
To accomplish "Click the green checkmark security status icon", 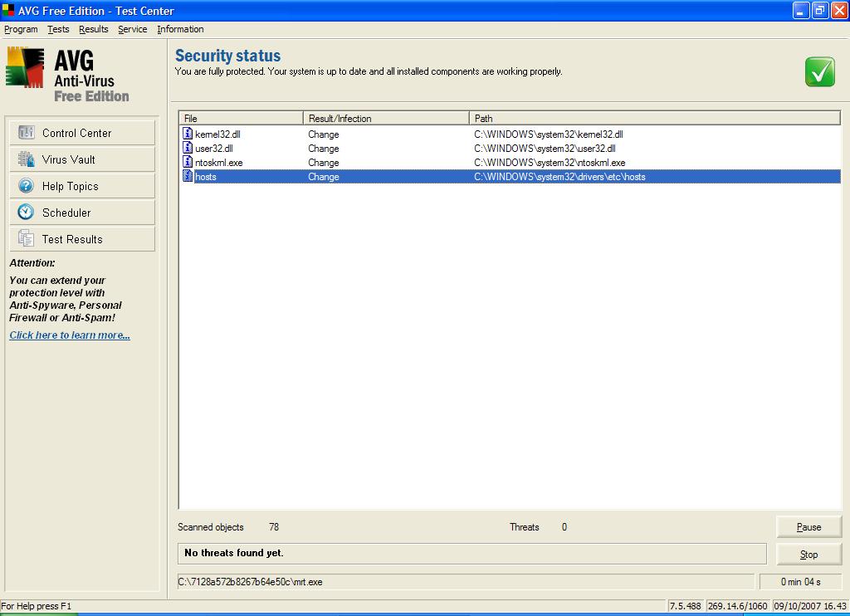I will 819,71.
